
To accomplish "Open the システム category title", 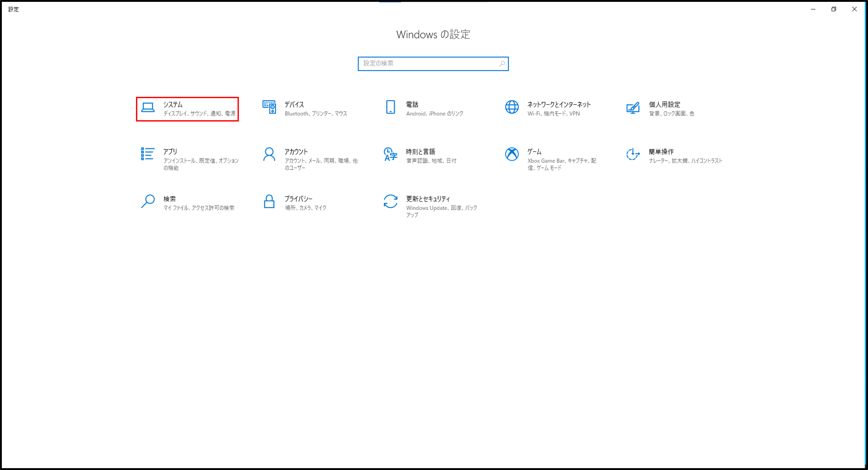I will (x=173, y=104).
